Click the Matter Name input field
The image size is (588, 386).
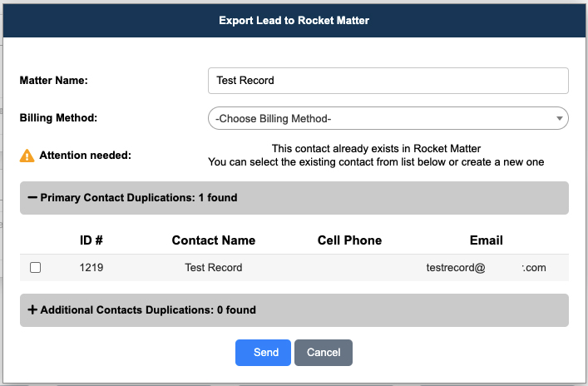388,81
